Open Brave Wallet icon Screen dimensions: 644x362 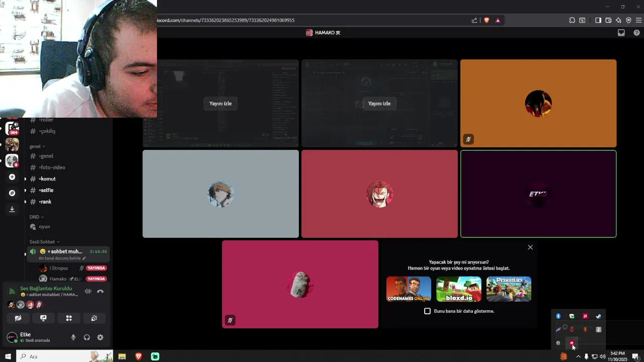(x=608, y=20)
